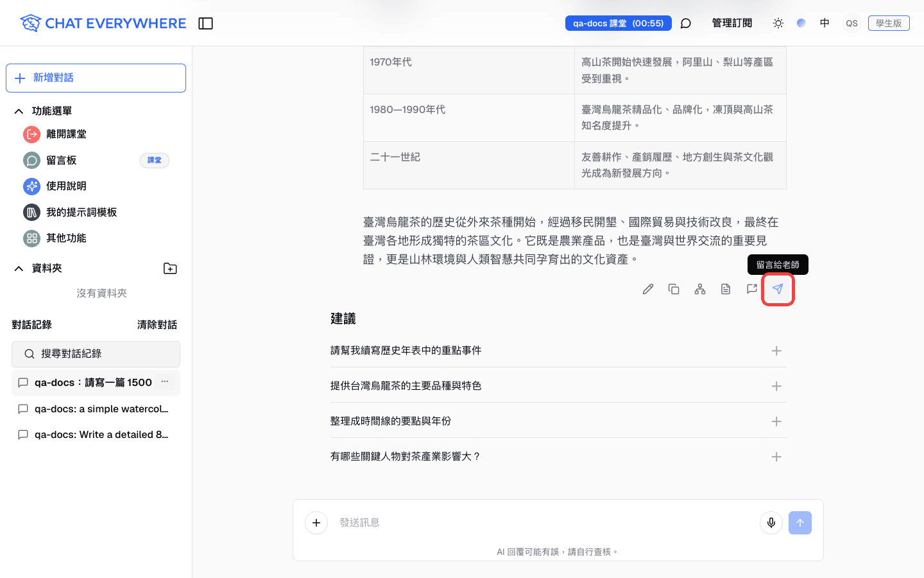This screenshot has width=924, height=578.
Task: Click the 學生版 badge
Action: pos(889,23)
